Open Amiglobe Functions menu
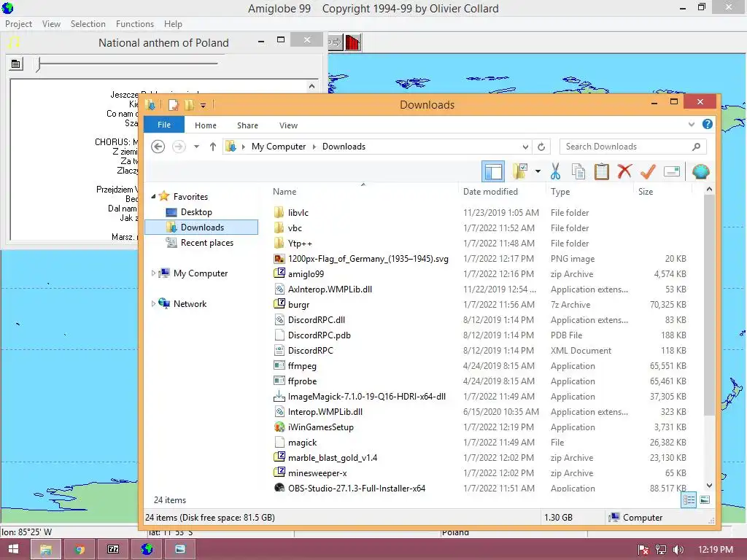 [x=135, y=24]
